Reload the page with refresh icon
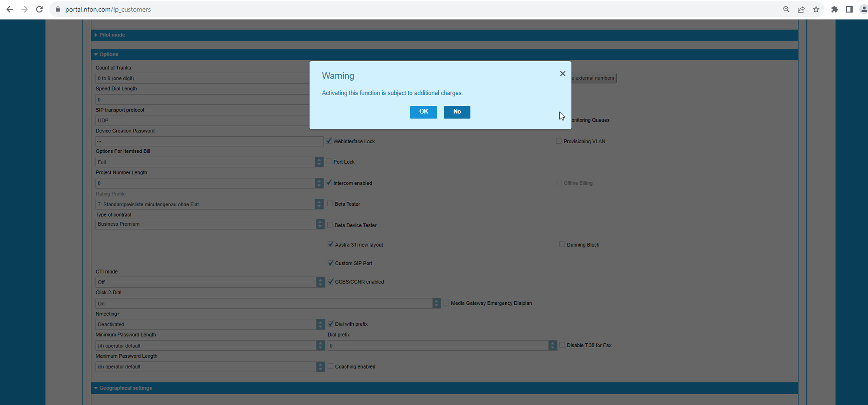The height and width of the screenshot is (405, 868). [39, 9]
